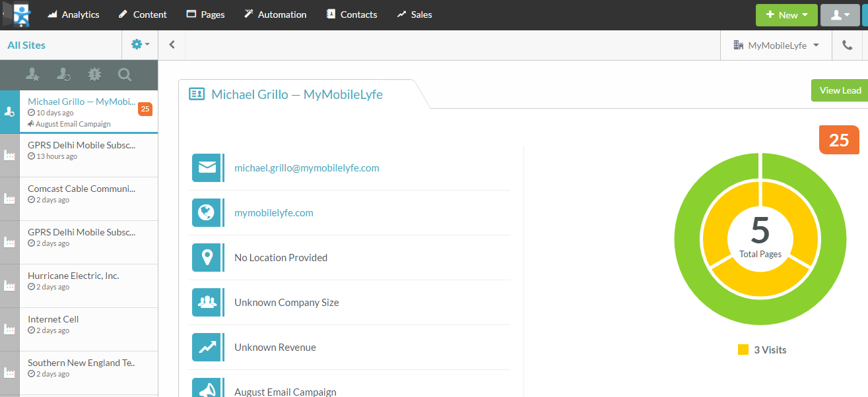Open the Automation menu
The image size is (868, 397).
click(x=275, y=15)
